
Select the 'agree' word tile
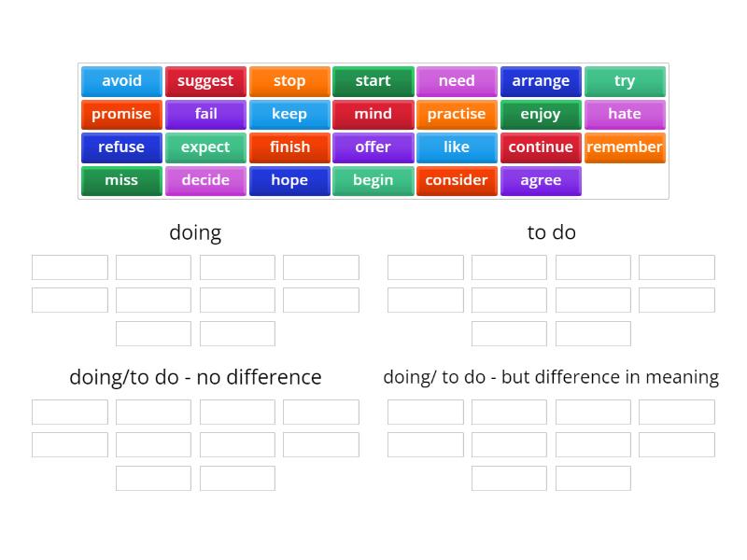pos(541,180)
